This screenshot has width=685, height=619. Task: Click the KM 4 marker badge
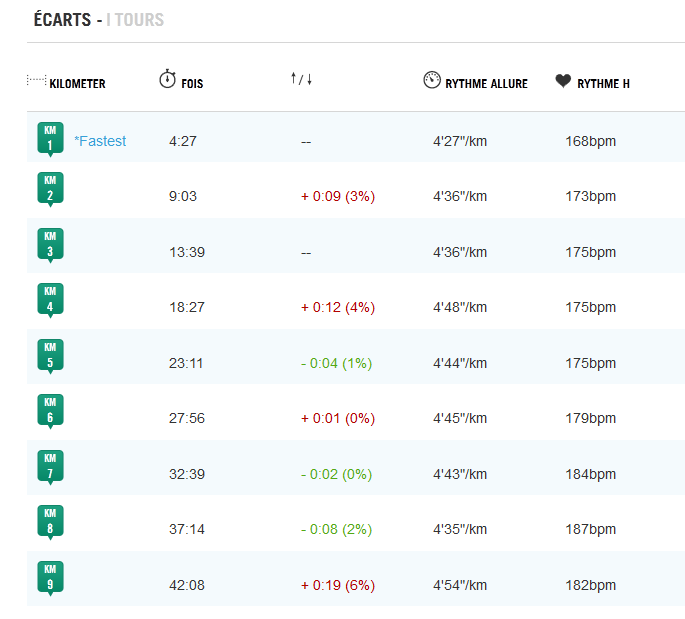(x=50, y=300)
